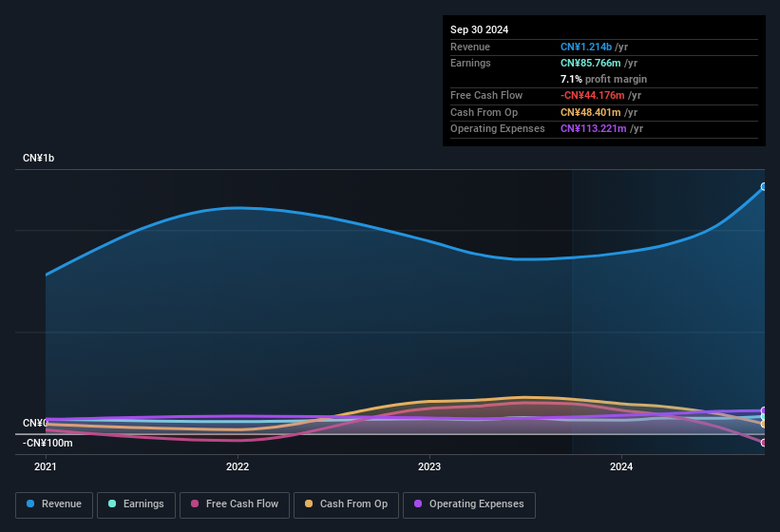Click the Cash From Op label in tooltip
Viewport: 780px width, 532px height.
(x=484, y=112)
